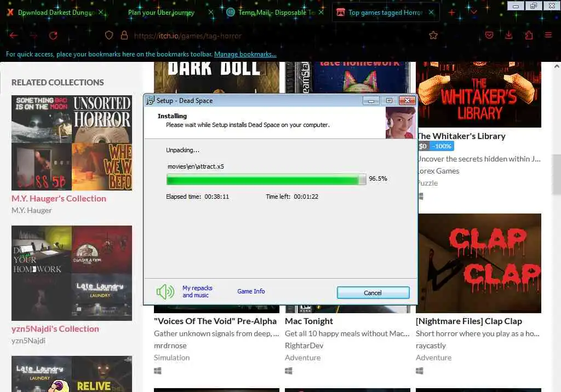Click Windows icon under Clap Clap
Image resolution: width=561 pixels, height=392 pixels.
click(419, 371)
